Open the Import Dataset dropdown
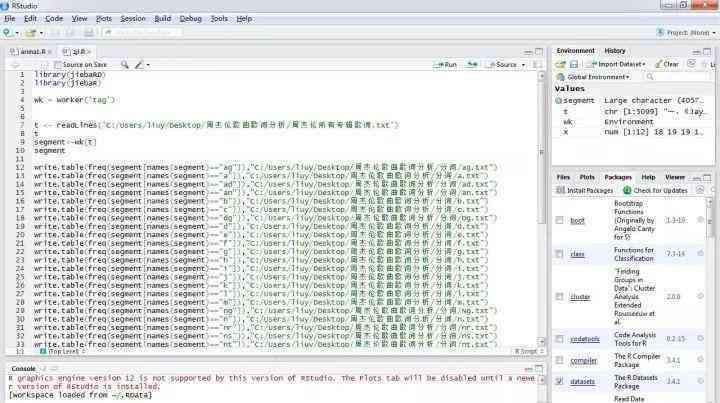This screenshot has width=720, height=403. (619, 64)
